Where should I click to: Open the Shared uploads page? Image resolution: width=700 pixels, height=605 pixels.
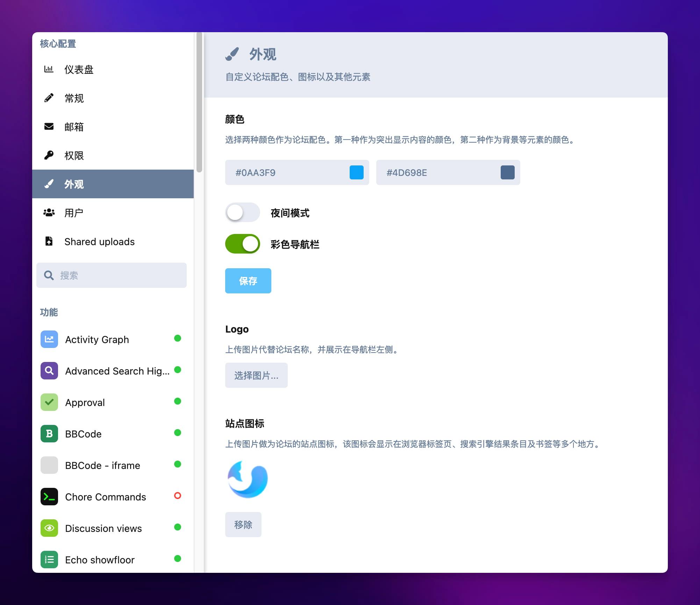(113, 241)
